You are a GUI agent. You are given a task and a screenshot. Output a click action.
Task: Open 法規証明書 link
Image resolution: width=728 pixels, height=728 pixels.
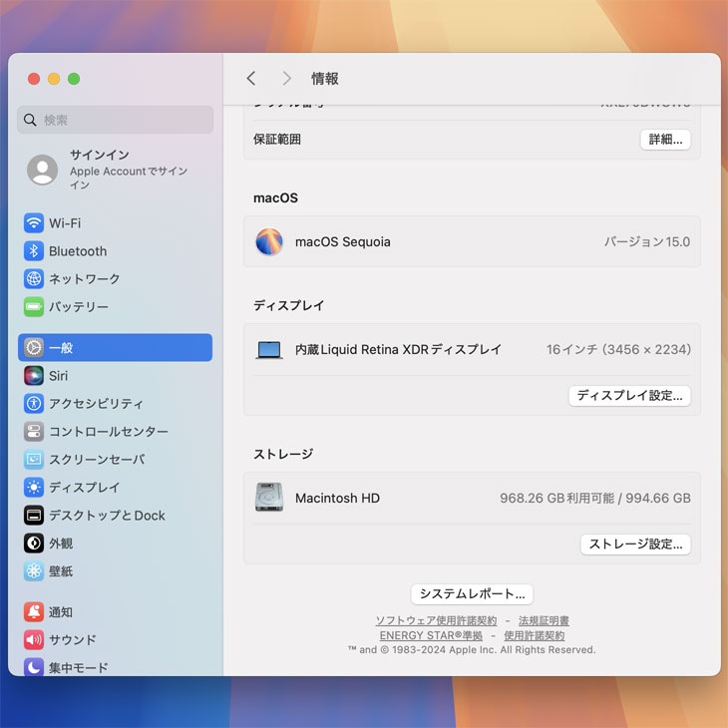(x=544, y=620)
